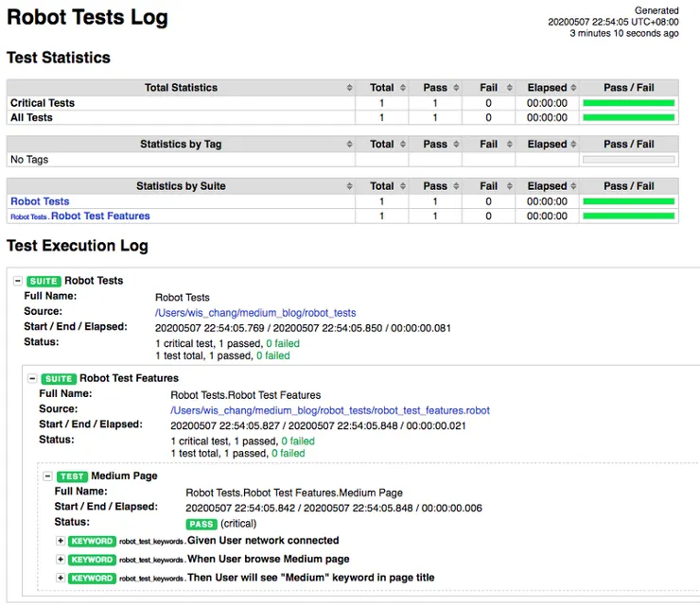Image resolution: width=700 pixels, height=606 pixels.
Task: Open the robot_test_features.robot source file link
Action: tap(330, 410)
